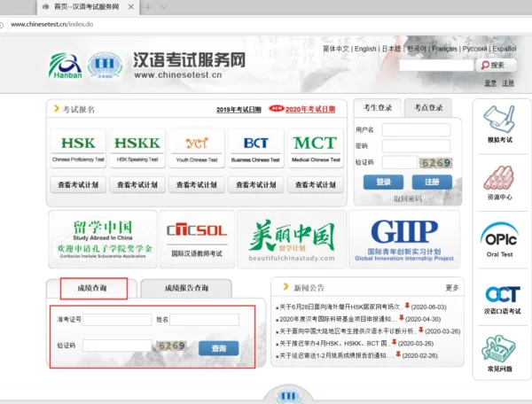532x404 pixels.
Task: Select the 成绩报告查询 tab
Action: point(186,288)
